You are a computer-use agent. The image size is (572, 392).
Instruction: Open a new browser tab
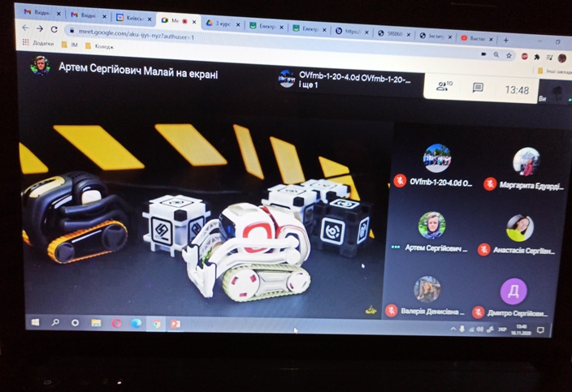tap(505, 40)
